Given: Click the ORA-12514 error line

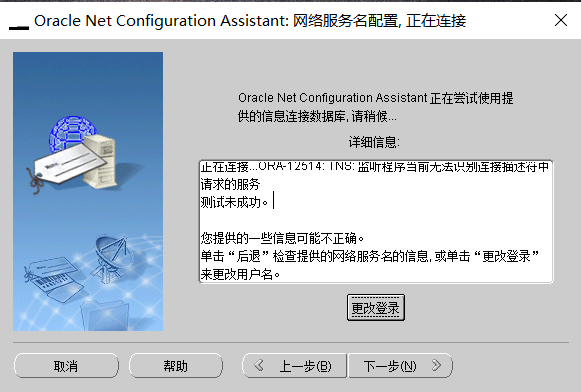Looking at the screenshot, I should tap(375, 167).
